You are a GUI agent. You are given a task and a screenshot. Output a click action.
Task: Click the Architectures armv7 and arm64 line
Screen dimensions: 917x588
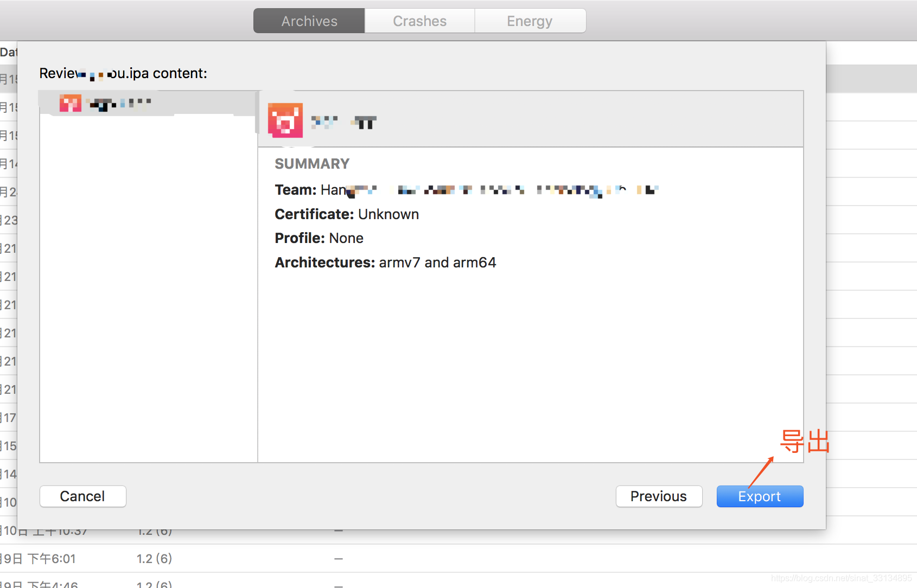pos(385,263)
